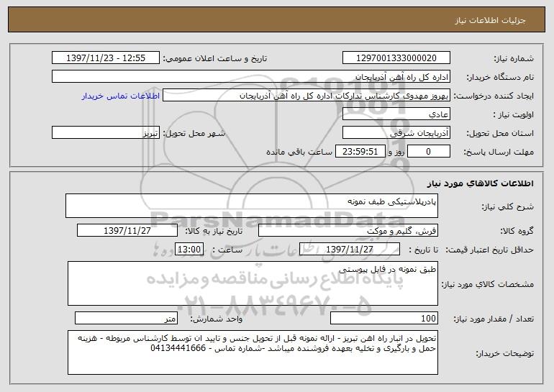Click the واحد شمارش label
The height and width of the screenshot is (392, 554).
tap(217, 319)
